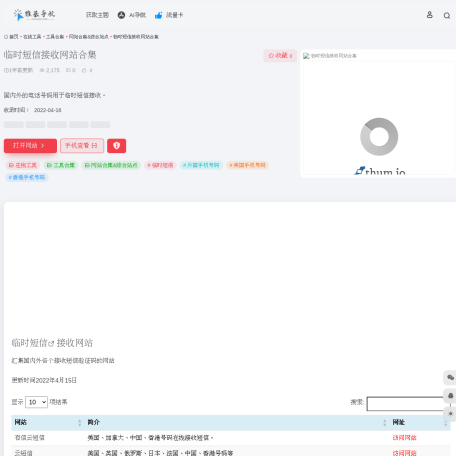Open the 流量卡 menu item
456x456 pixels.
(174, 15)
